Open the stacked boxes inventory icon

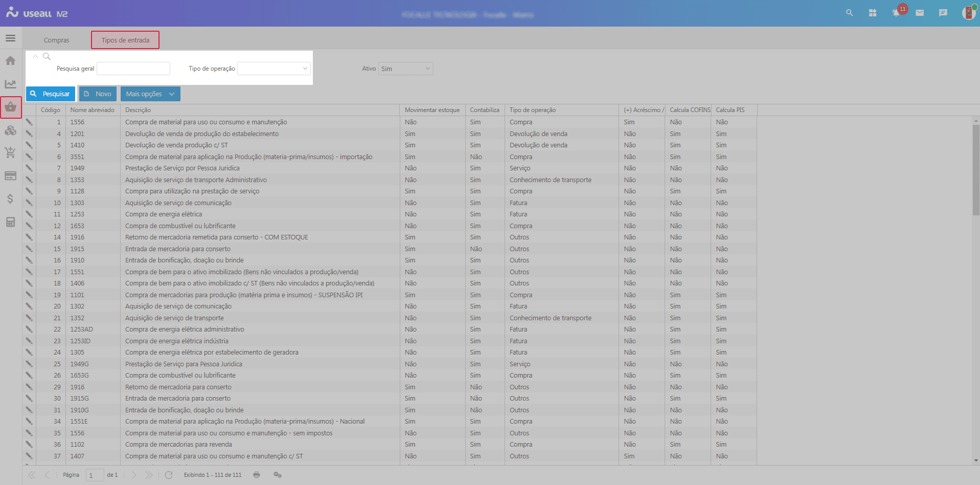click(x=10, y=130)
